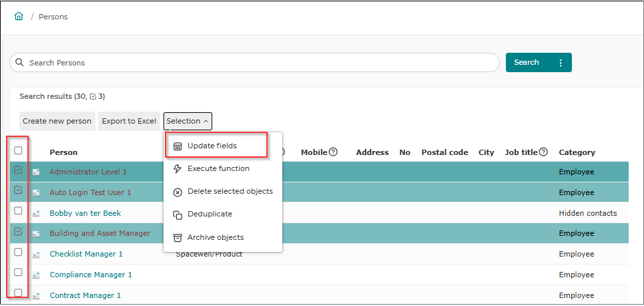Check the Checklist Manager 1 checkbox
This screenshot has height=306, width=644.
(x=18, y=252)
